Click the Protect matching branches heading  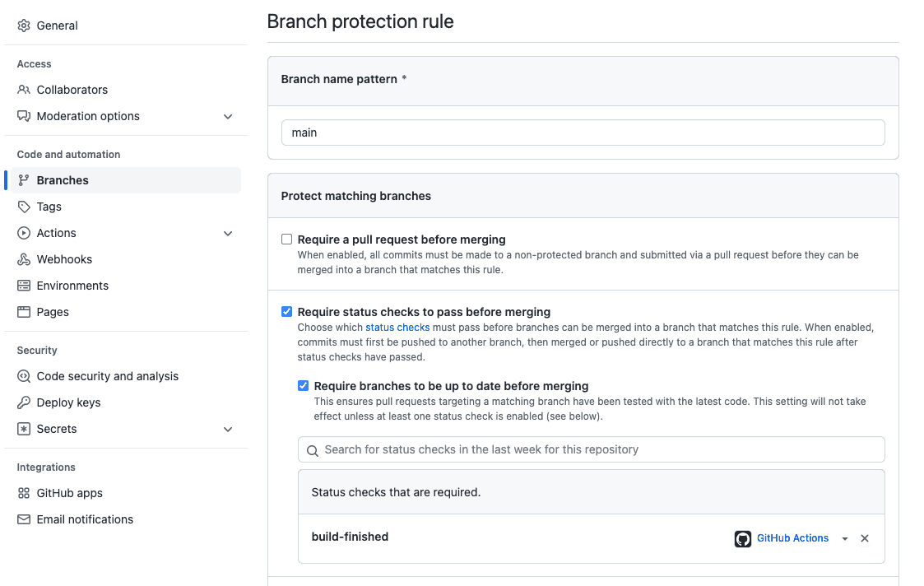coord(356,196)
